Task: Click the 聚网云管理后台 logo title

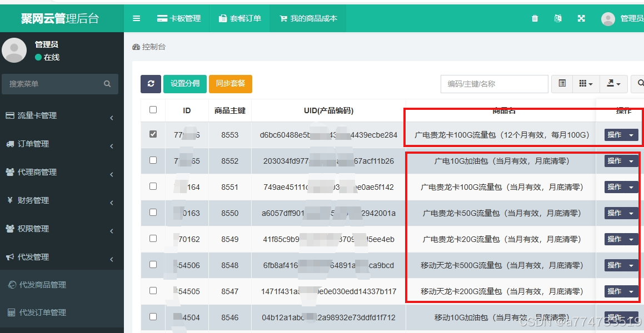Action: (x=60, y=18)
